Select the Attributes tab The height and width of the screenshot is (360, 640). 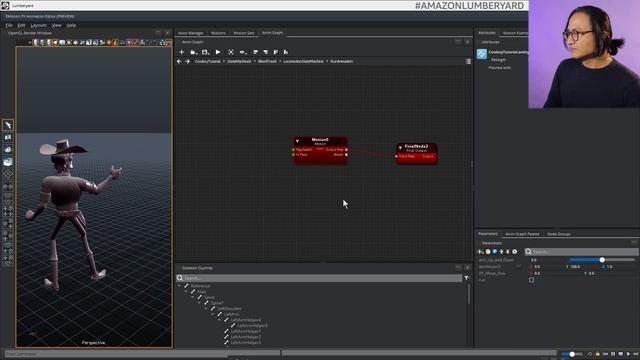pos(487,33)
